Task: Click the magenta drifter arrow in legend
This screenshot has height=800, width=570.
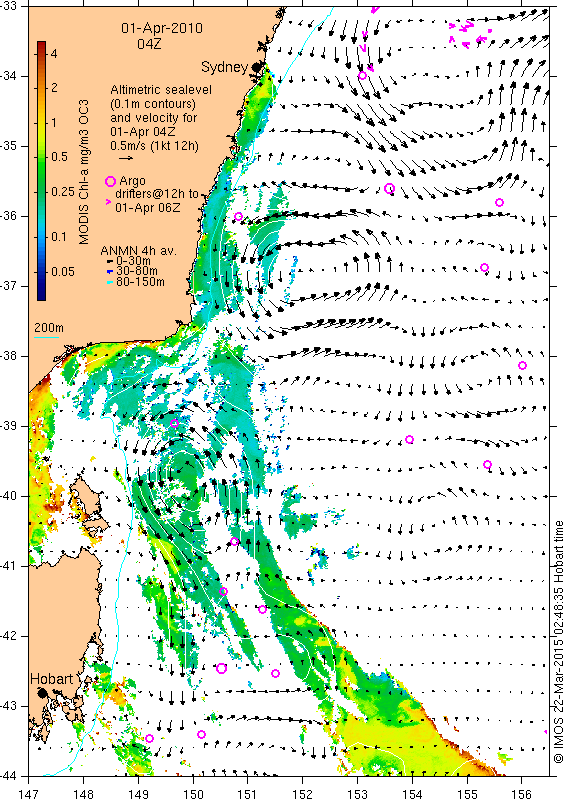Action: [x=108, y=202]
